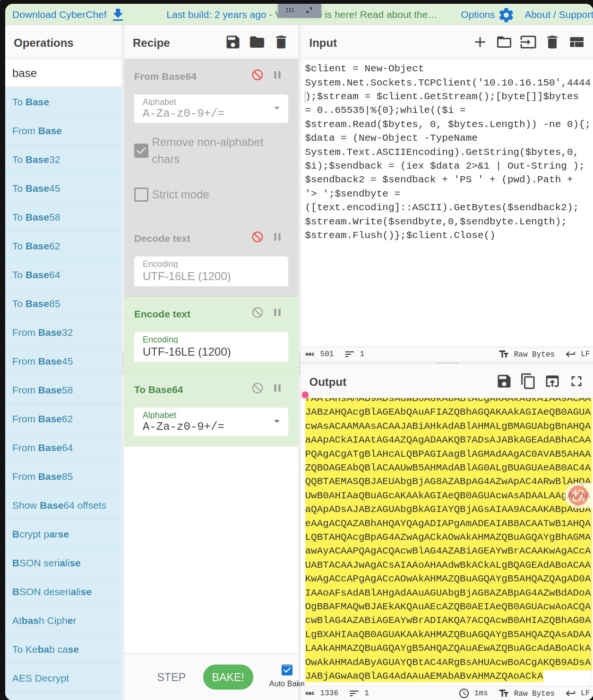The height and width of the screenshot is (700, 593).
Task: Toggle pause on From Base64
Action: pos(277,75)
